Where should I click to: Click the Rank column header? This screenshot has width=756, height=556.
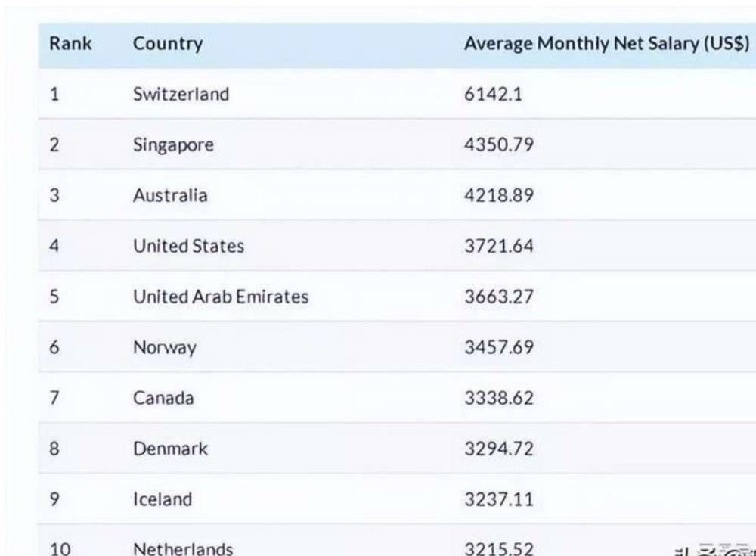[x=70, y=44]
